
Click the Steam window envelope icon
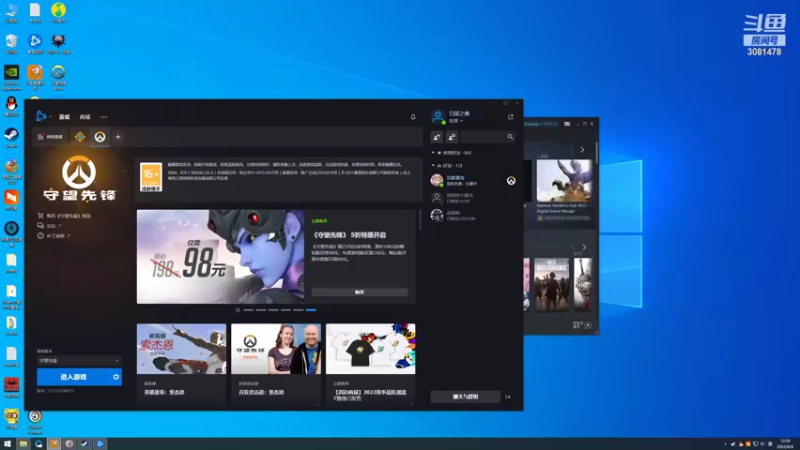coord(567,124)
